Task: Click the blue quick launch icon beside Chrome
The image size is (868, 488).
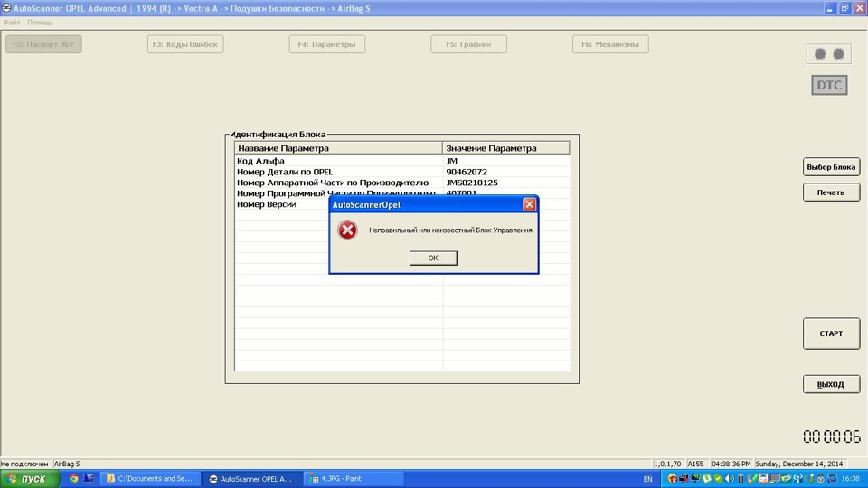Action: click(88, 479)
